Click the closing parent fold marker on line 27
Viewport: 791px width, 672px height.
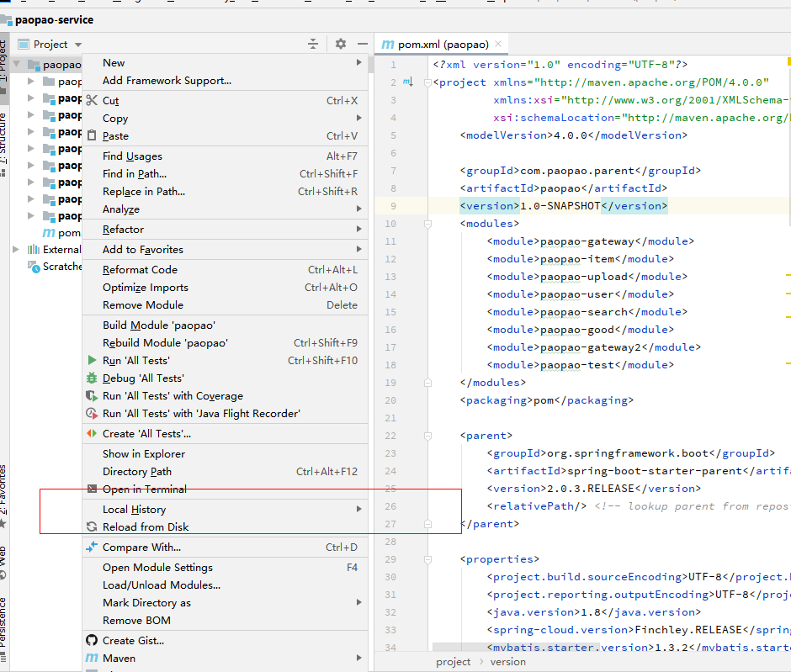427,524
